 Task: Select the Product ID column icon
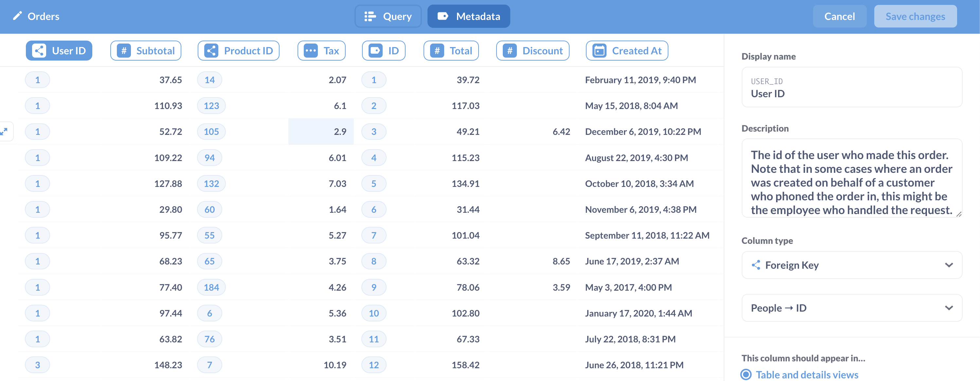pos(211,50)
